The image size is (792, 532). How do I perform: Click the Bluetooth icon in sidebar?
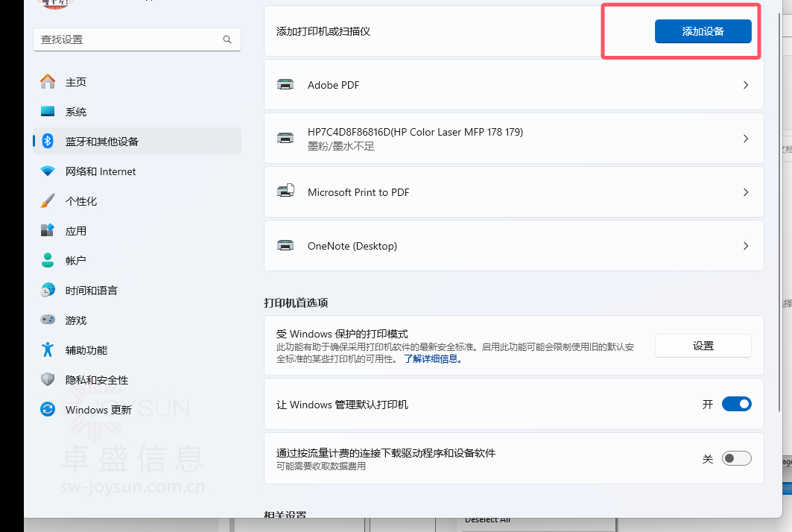pyautogui.click(x=48, y=142)
